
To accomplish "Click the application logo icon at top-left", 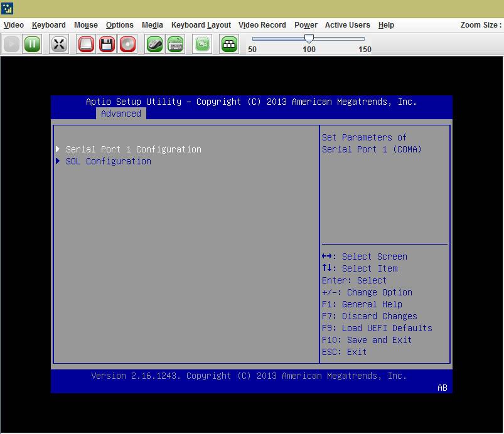I will [x=8, y=8].
